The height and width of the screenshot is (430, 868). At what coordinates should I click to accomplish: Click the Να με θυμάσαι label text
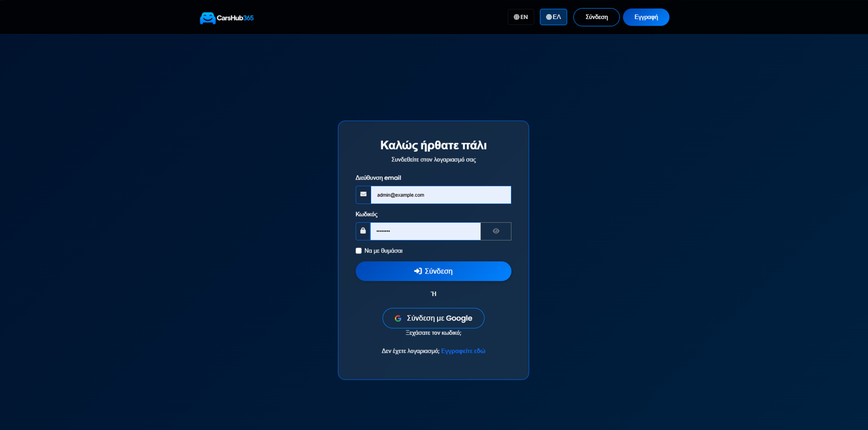(384, 251)
